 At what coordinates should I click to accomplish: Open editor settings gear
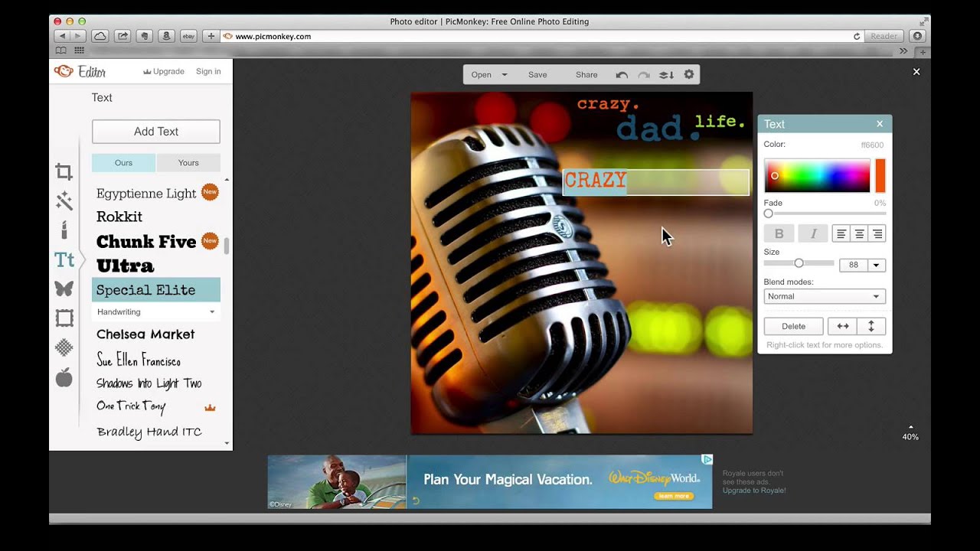pyautogui.click(x=688, y=74)
